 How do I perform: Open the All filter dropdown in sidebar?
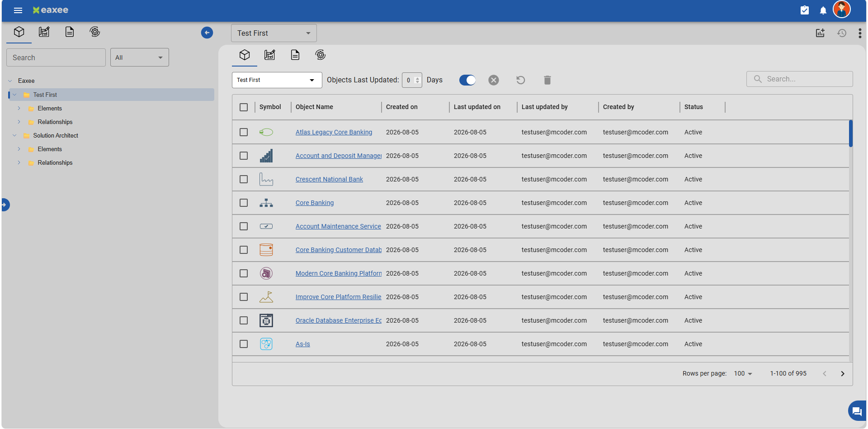pos(139,57)
